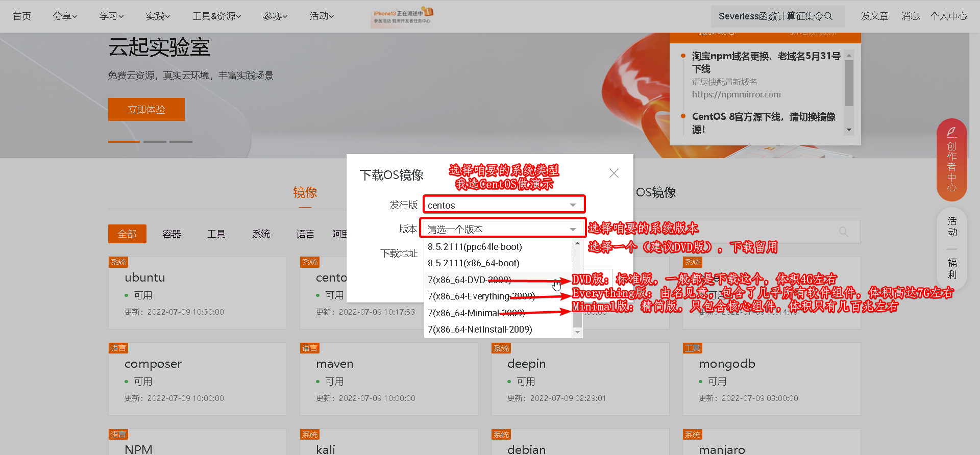Switch to the OS镜像 tab
Image resolution: width=980 pixels, height=455 pixels.
pos(656,192)
